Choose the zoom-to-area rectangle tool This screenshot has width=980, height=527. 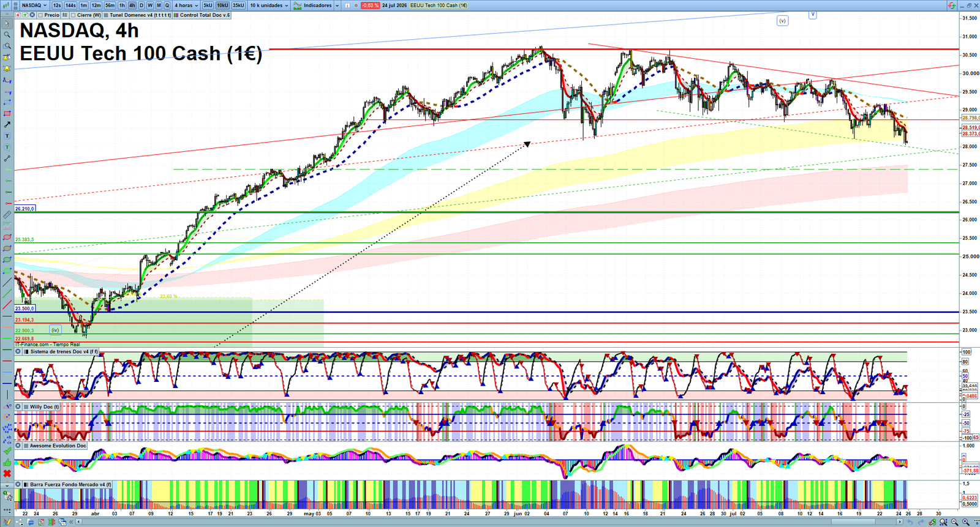7,46
